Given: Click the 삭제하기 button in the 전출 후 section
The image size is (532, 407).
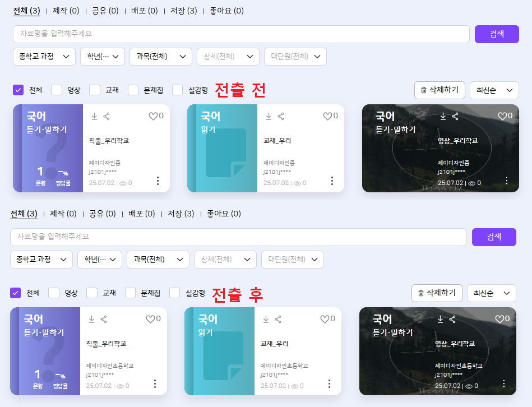Looking at the screenshot, I should (x=437, y=293).
